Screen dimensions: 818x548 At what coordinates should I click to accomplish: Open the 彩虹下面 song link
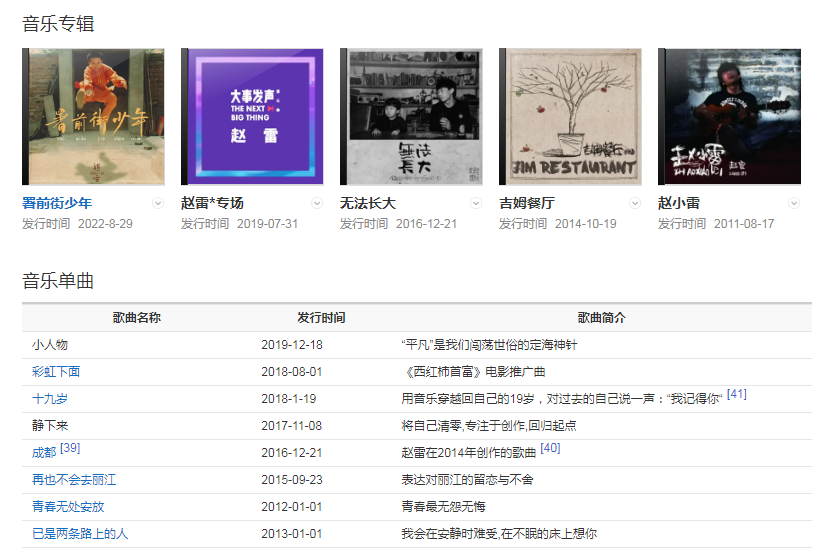[x=56, y=372]
